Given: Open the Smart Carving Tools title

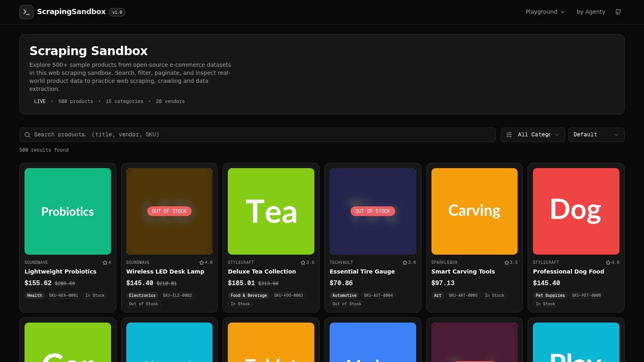Looking at the screenshot, I should pos(463,271).
